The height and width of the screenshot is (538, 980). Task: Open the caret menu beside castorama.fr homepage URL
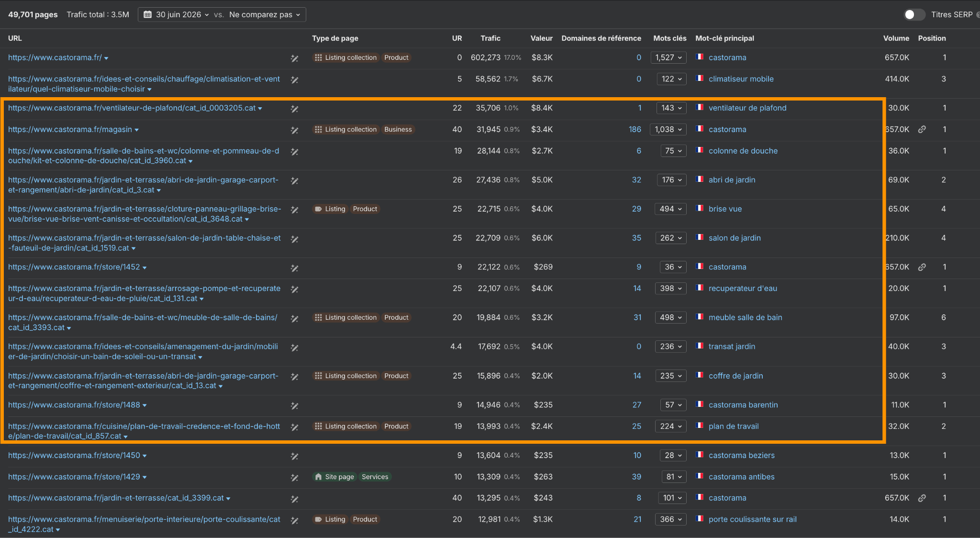coord(106,58)
